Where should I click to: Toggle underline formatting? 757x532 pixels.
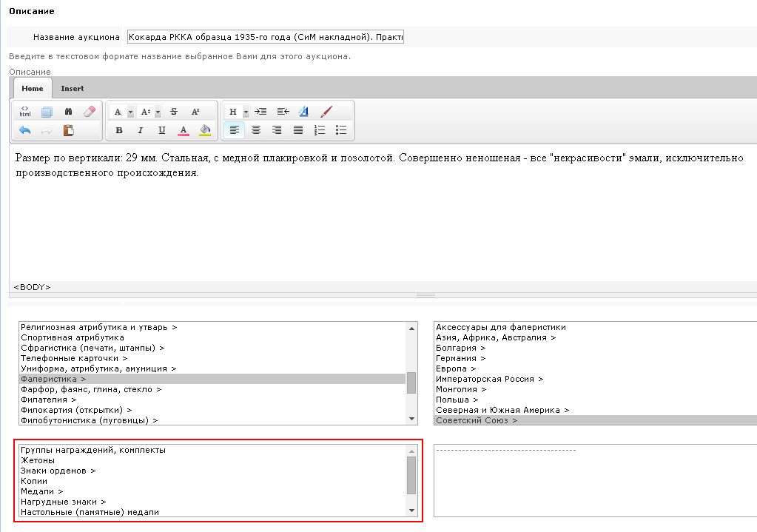click(161, 130)
